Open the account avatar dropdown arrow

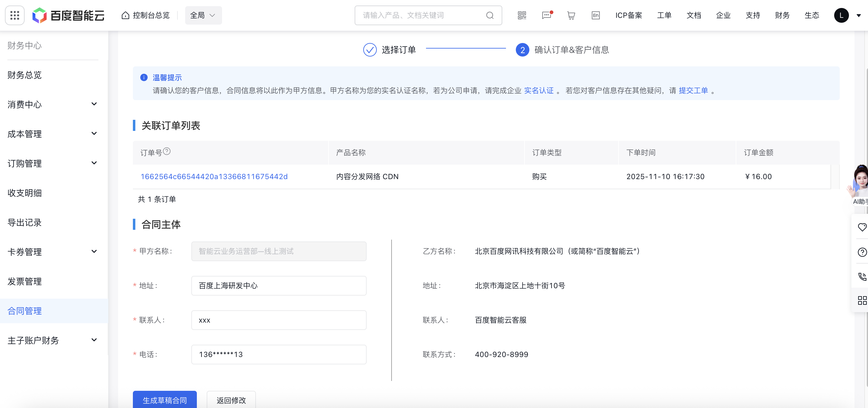[x=858, y=15]
